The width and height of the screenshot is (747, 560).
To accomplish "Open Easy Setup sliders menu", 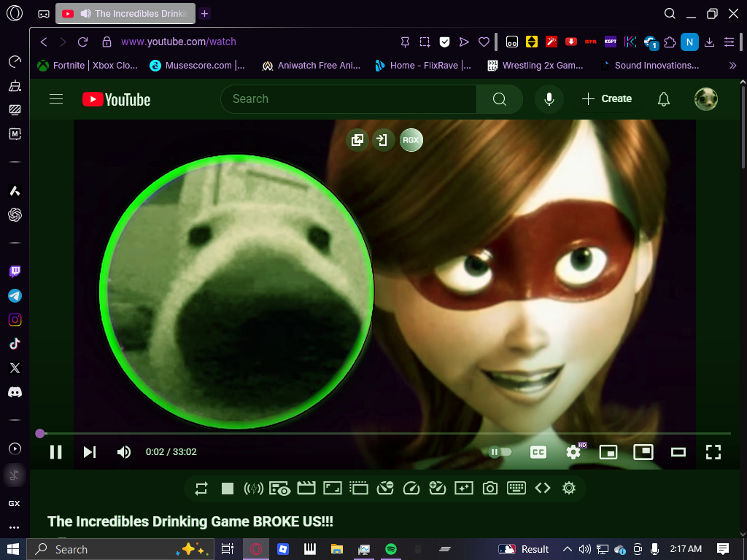I will pyautogui.click(x=729, y=42).
